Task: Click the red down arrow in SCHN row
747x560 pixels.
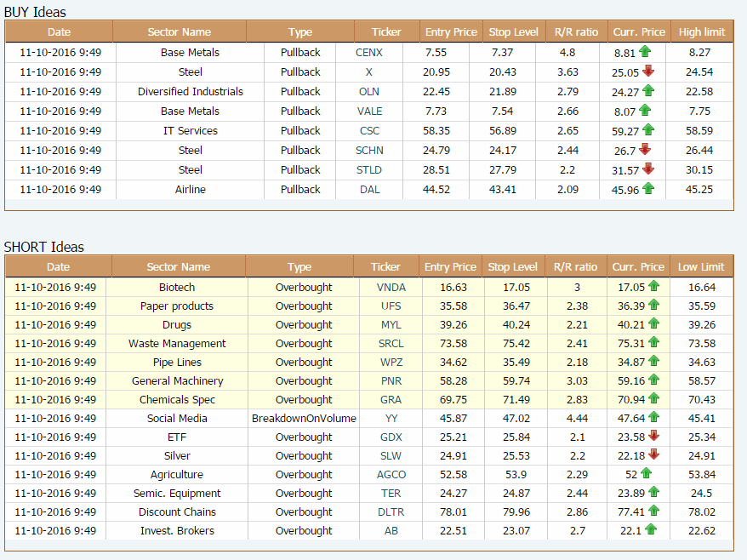Action: (x=645, y=149)
